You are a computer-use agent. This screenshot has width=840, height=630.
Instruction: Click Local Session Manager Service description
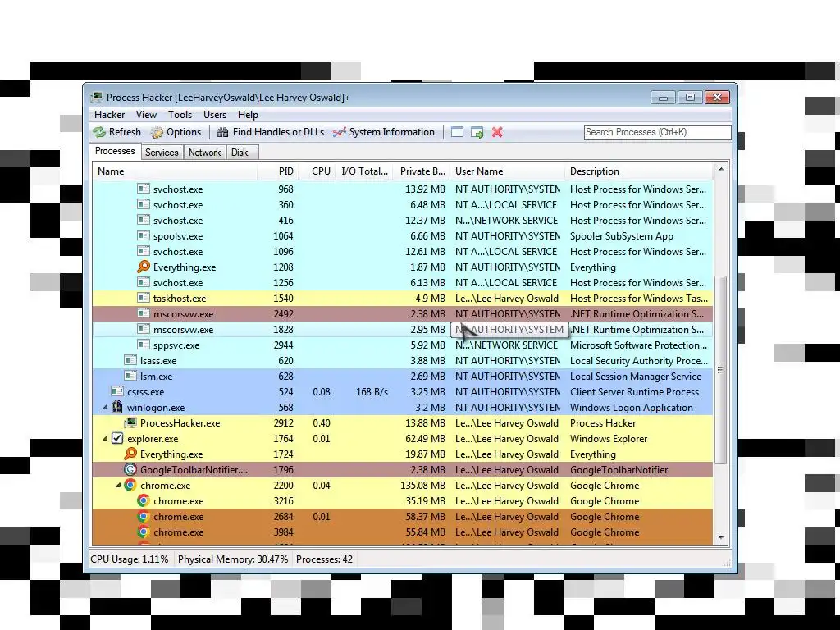[636, 376]
